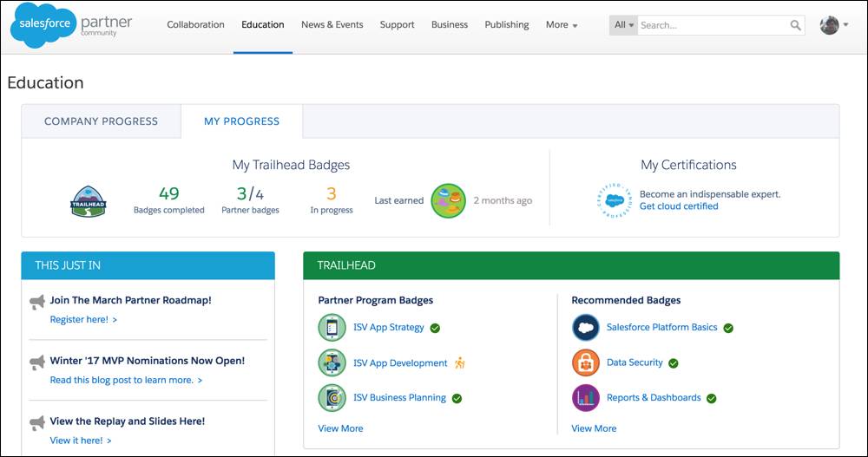Switch to the Company Progress tab
Screen dimensions: 868x457
102,121
